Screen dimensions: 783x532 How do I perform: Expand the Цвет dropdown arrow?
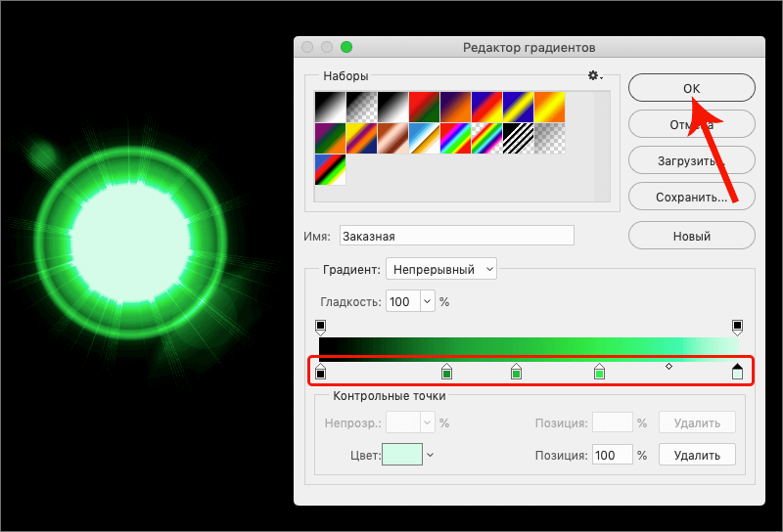430,455
